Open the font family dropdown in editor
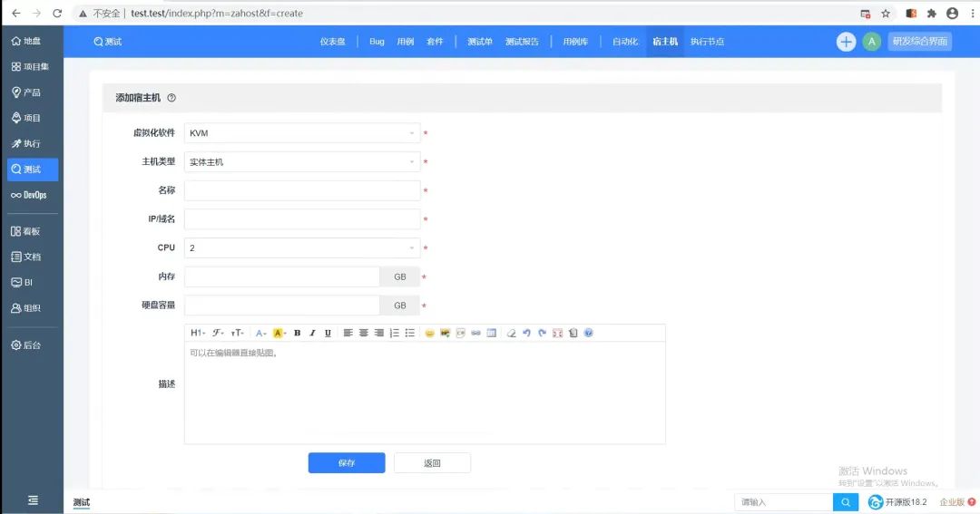 click(x=218, y=333)
